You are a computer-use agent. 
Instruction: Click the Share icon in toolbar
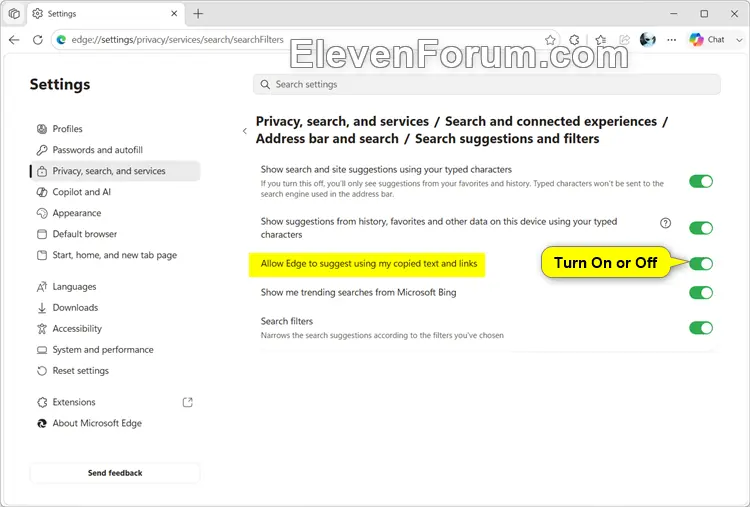point(624,40)
